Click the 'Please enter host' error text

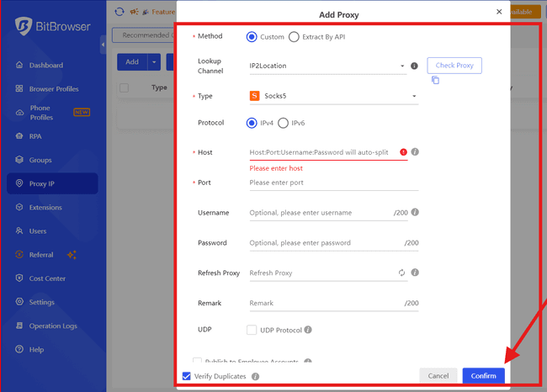276,168
